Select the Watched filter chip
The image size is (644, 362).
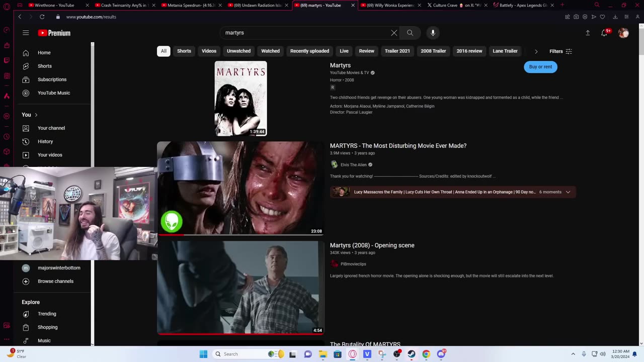pyautogui.click(x=270, y=51)
